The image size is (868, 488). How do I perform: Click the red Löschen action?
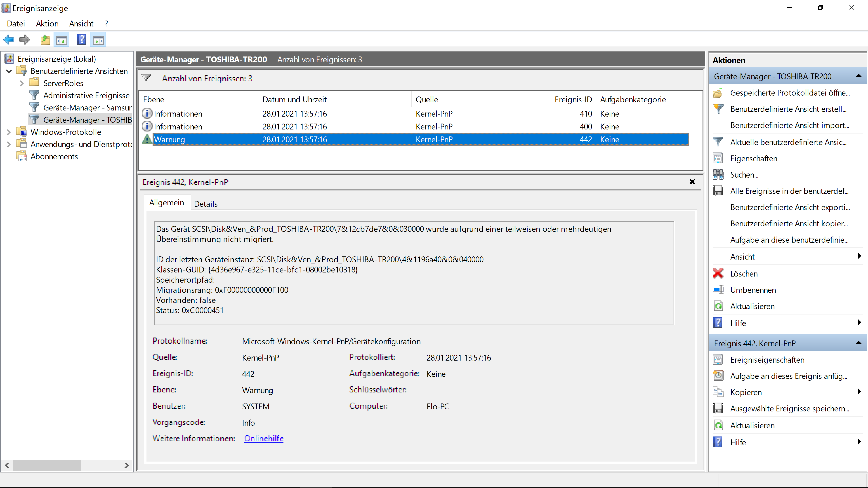(744, 273)
